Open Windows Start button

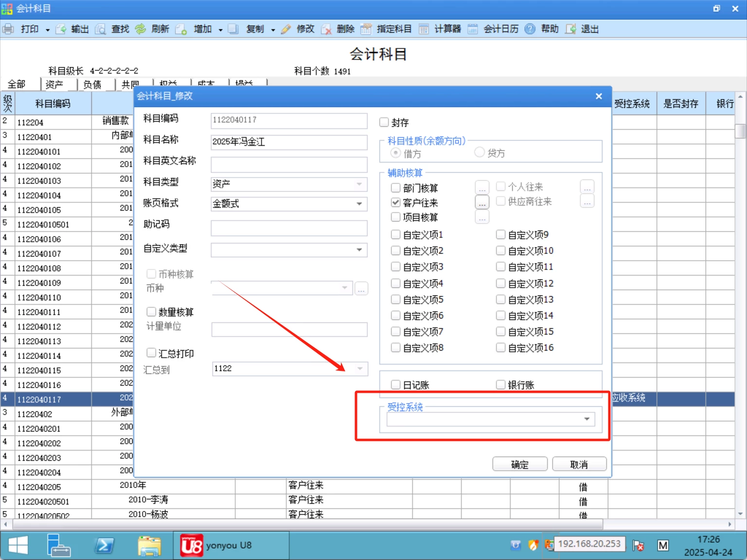pyautogui.click(x=18, y=545)
